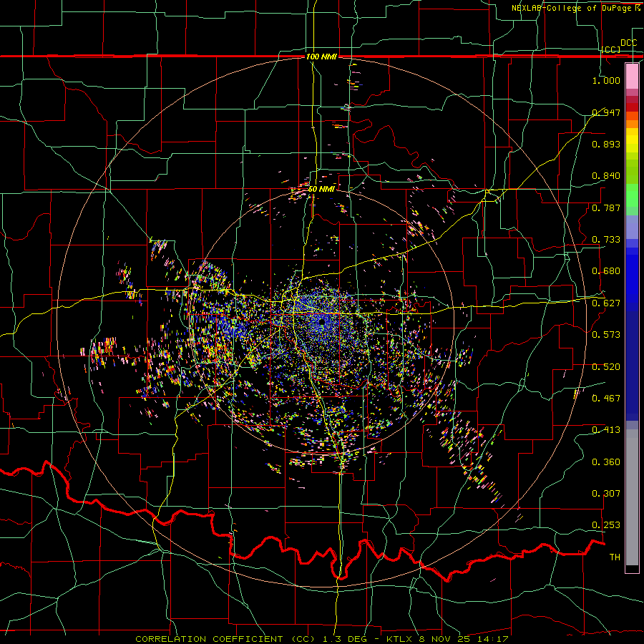The width and height of the screenshot is (644, 644).
Task: Pick the gray segment of the color bar
Action: pos(632,497)
